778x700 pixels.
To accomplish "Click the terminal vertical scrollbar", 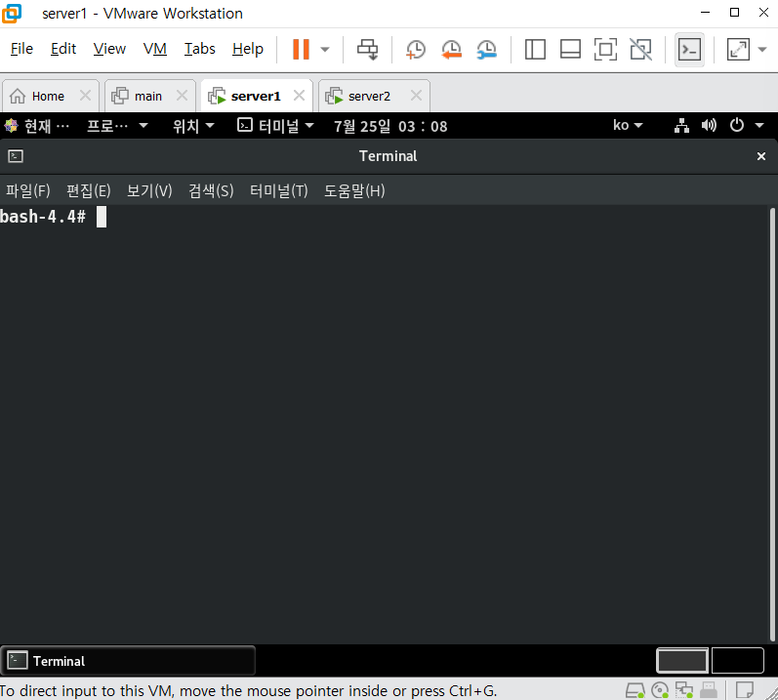I will point(772,425).
